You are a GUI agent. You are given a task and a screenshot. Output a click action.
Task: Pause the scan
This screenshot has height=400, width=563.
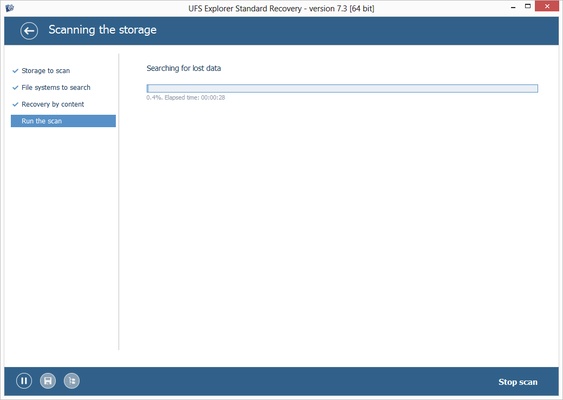[24, 381]
